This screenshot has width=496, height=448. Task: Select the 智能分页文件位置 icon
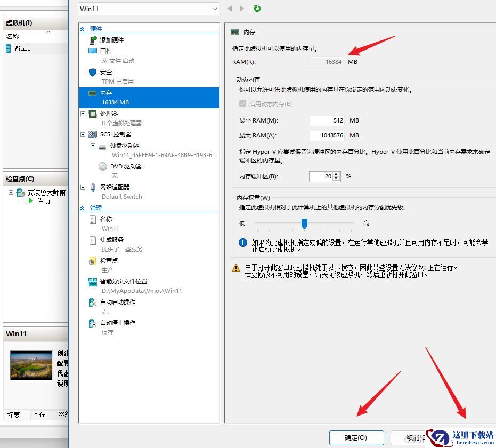pos(93,282)
